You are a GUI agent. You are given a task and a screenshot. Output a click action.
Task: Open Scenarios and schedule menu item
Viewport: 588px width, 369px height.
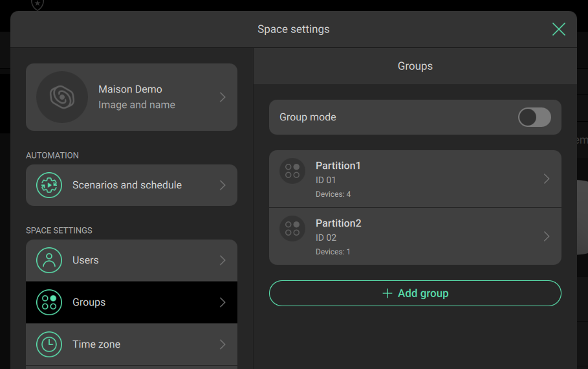(x=131, y=185)
